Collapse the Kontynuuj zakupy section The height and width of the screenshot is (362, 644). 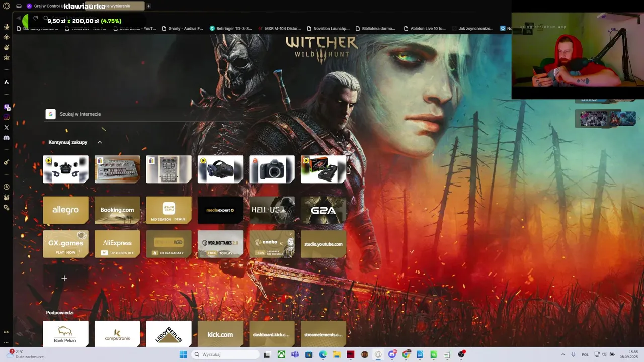100,142
